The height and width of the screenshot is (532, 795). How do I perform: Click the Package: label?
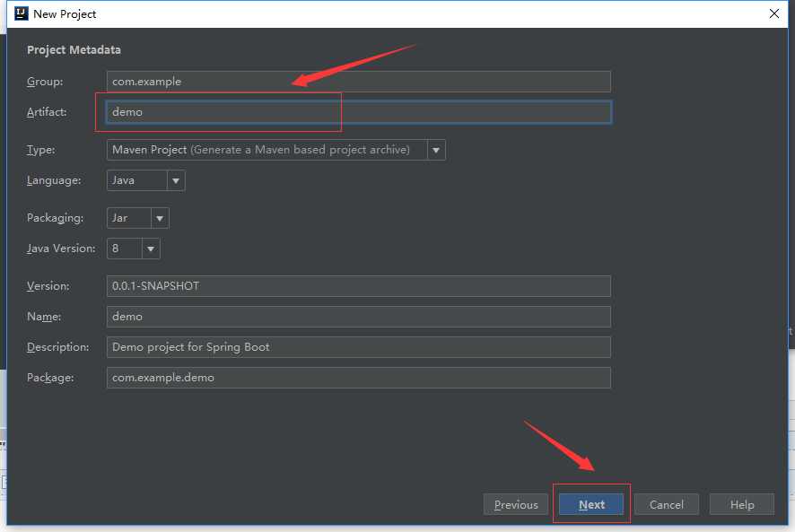50,378
